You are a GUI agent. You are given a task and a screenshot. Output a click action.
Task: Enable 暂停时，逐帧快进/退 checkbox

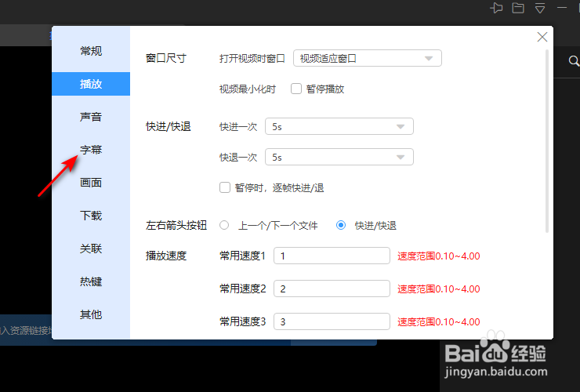coord(225,187)
